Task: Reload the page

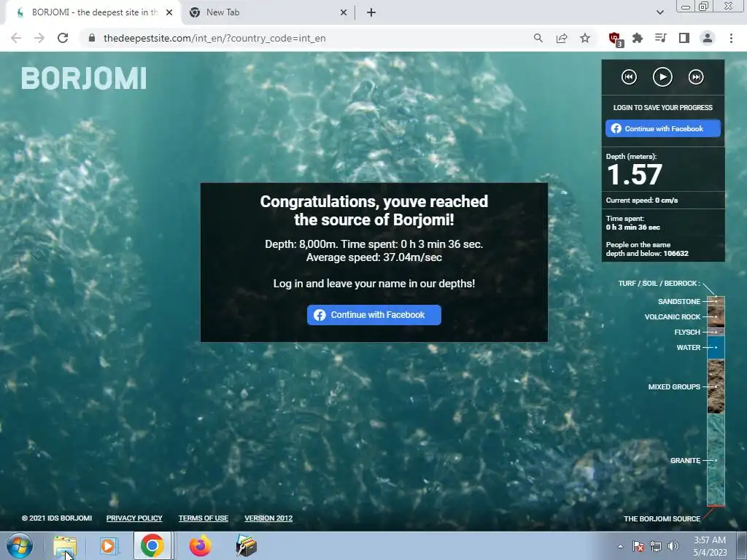Action: point(63,38)
